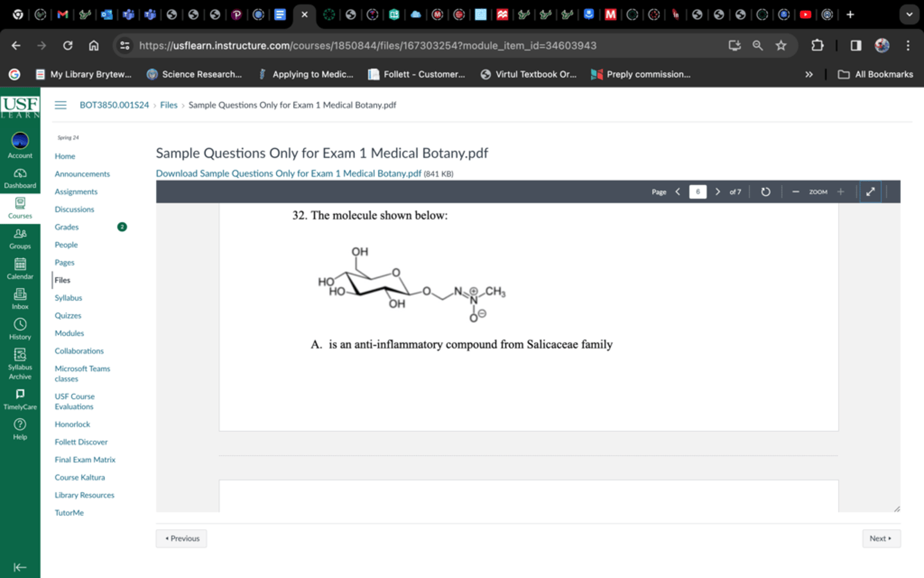Go to next page in PDF viewer
924x578 pixels.
pos(717,192)
